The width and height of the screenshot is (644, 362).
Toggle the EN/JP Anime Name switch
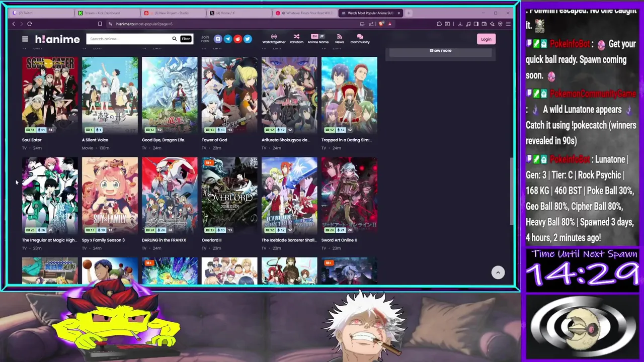(318, 36)
